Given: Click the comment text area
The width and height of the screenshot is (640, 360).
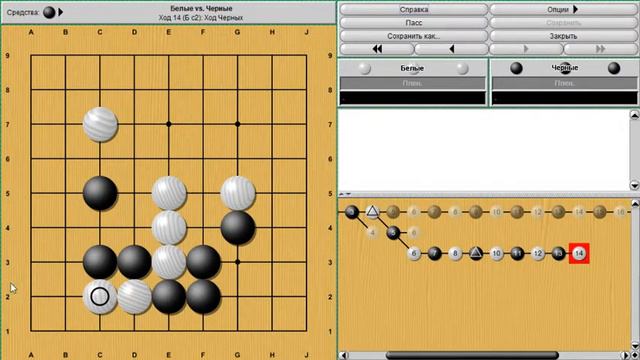Looking at the screenshot, I should pos(484,150).
